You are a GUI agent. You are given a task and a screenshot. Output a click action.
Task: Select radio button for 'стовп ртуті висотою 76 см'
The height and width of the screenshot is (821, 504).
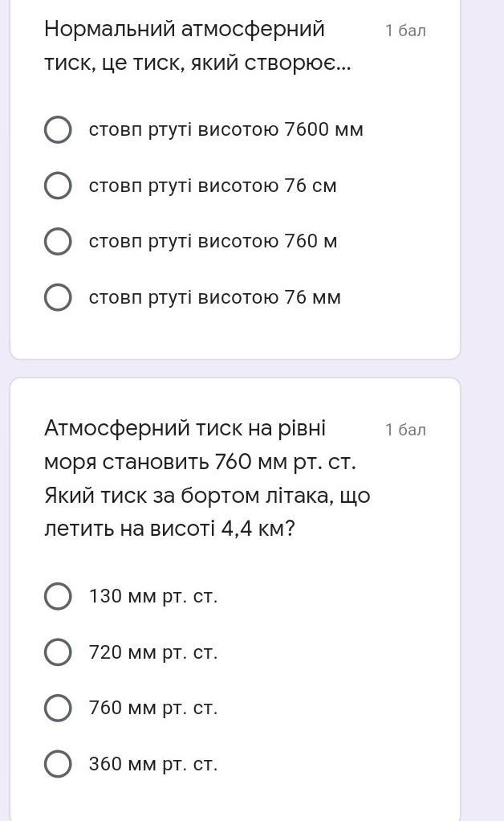(58, 186)
